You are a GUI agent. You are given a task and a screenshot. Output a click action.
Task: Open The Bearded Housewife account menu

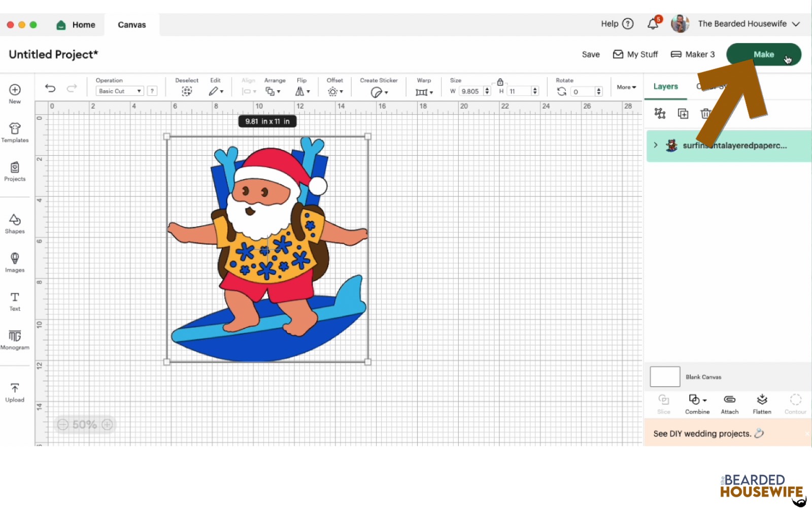749,24
